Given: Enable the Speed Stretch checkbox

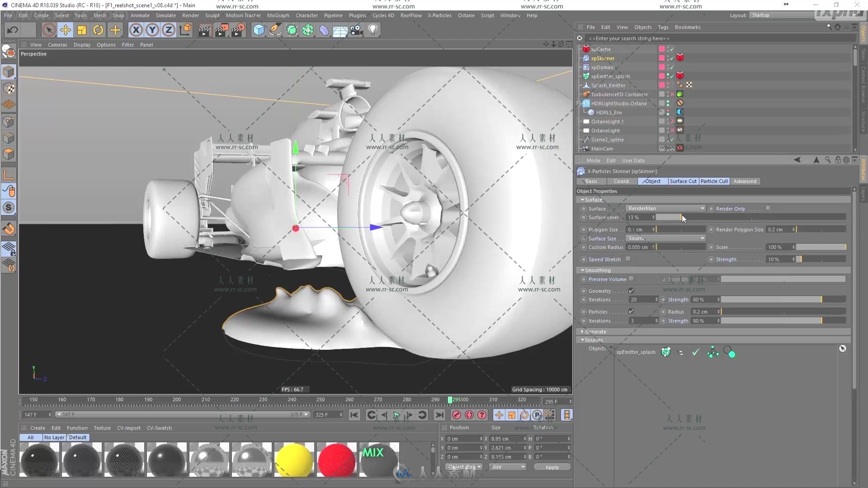Looking at the screenshot, I should (x=628, y=259).
